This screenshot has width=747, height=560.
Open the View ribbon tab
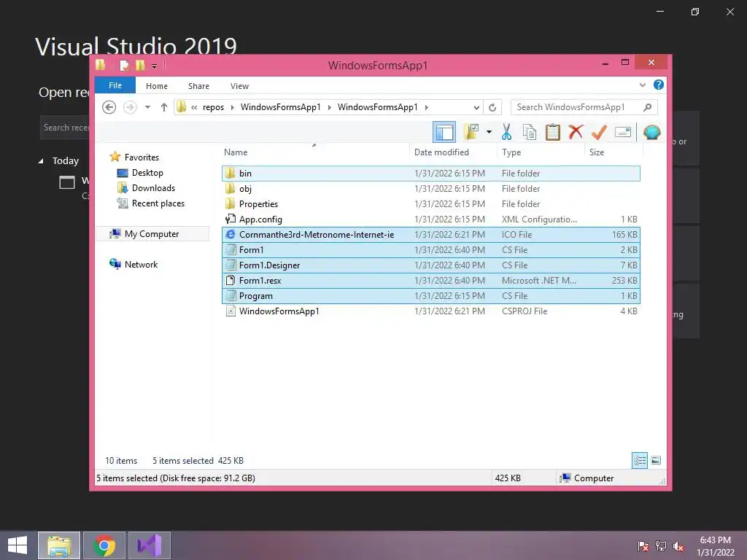click(239, 86)
